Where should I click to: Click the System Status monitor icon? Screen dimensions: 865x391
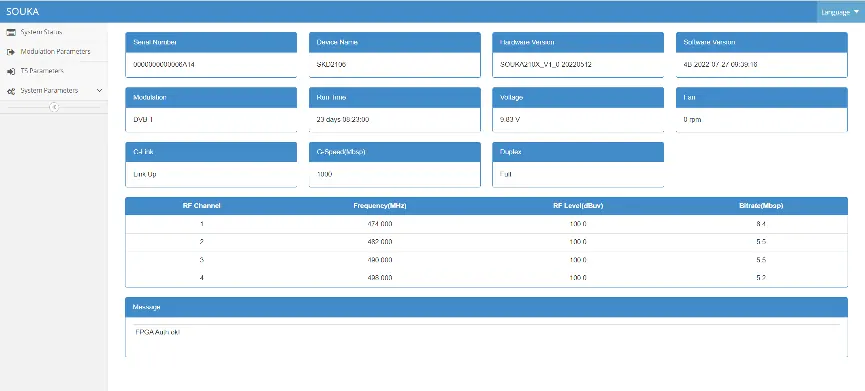coord(10,33)
